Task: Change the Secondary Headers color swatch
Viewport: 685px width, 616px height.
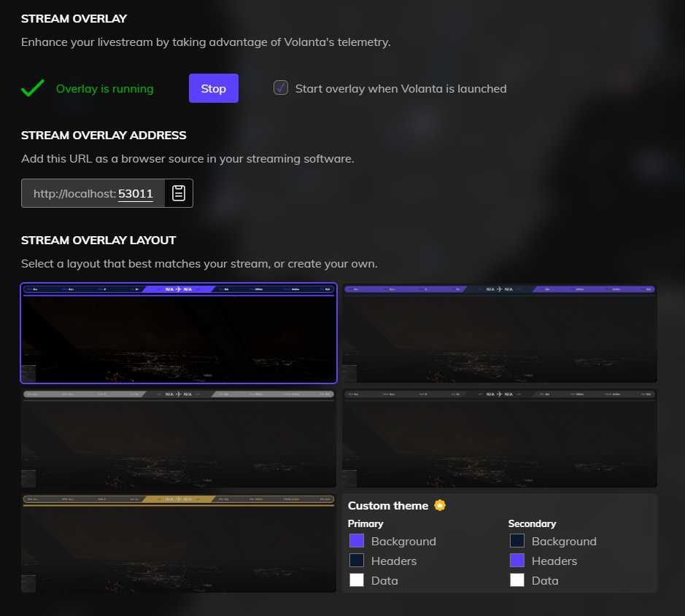Action: [x=517, y=561]
